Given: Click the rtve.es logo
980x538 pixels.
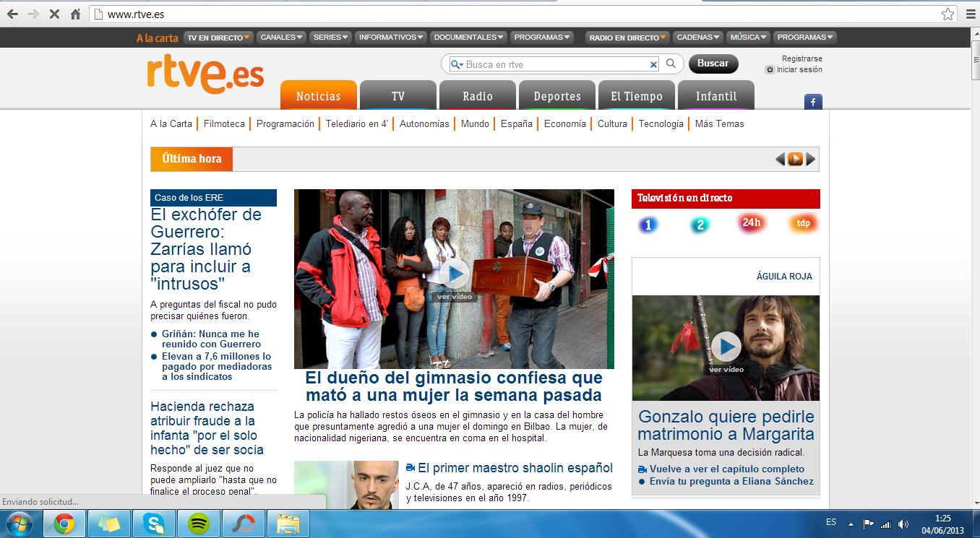Looking at the screenshot, I should coord(205,73).
